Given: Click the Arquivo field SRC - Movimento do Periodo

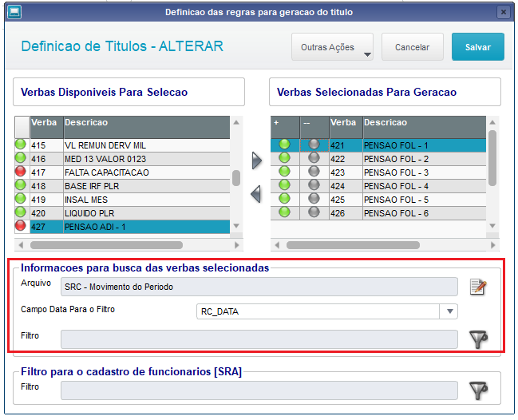Looking at the screenshot, I should point(259,287).
